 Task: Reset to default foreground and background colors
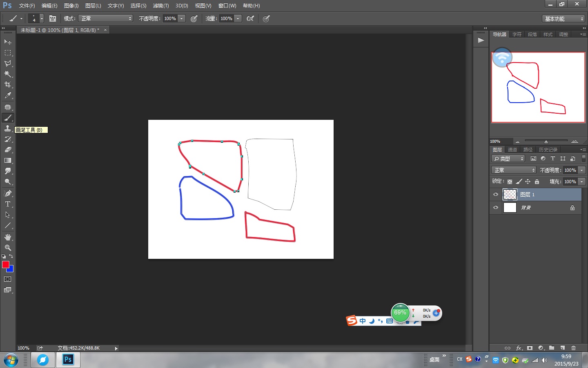pos(4,256)
